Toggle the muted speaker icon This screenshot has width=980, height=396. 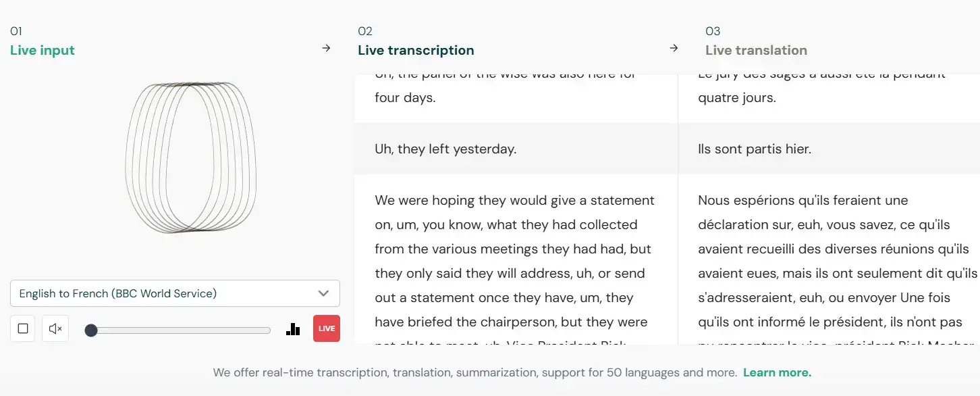[x=55, y=328]
